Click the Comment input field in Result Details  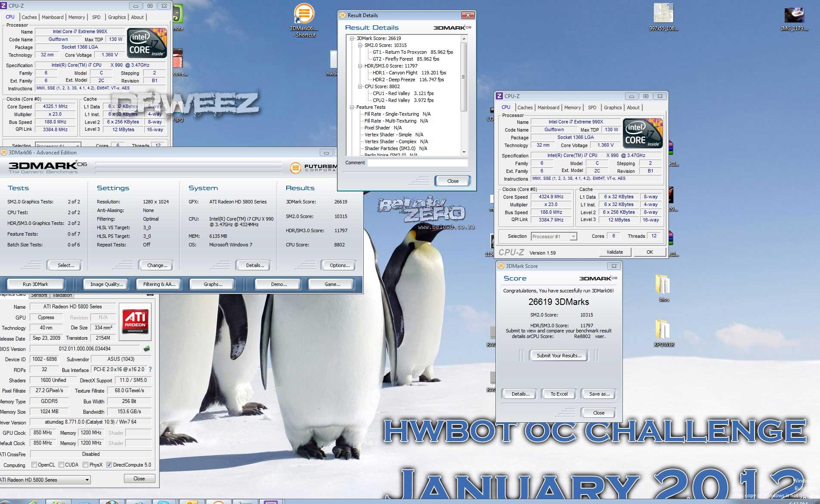click(417, 163)
